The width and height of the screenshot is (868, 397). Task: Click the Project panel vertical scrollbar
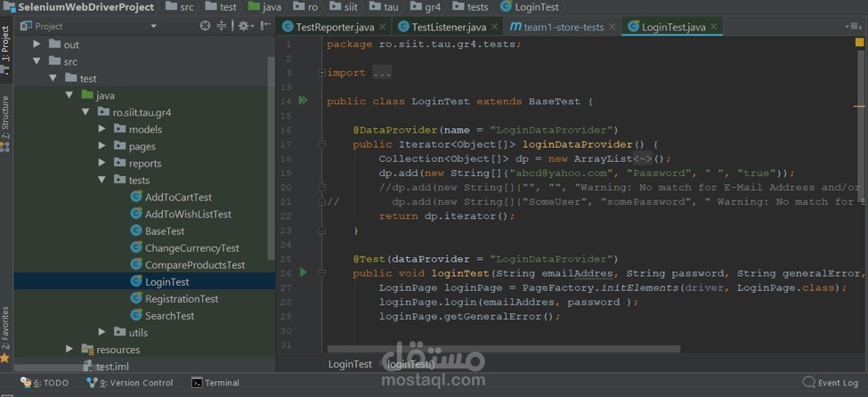(272, 158)
